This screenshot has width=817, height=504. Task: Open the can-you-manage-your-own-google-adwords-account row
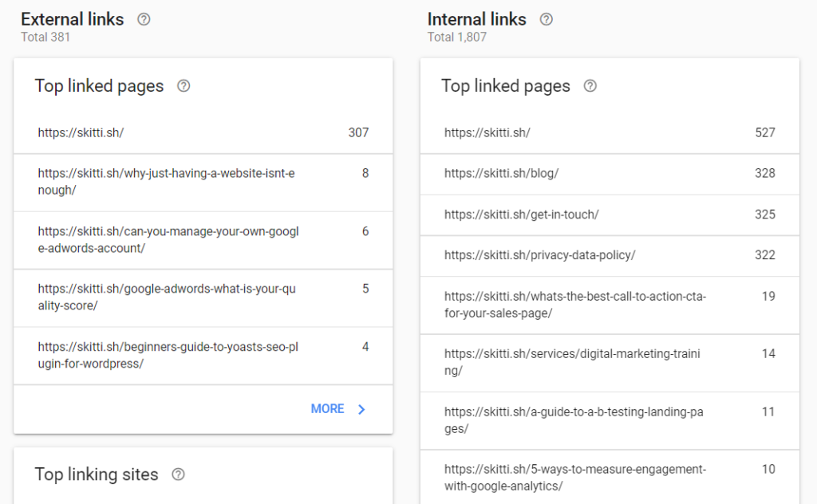[203, 240]
